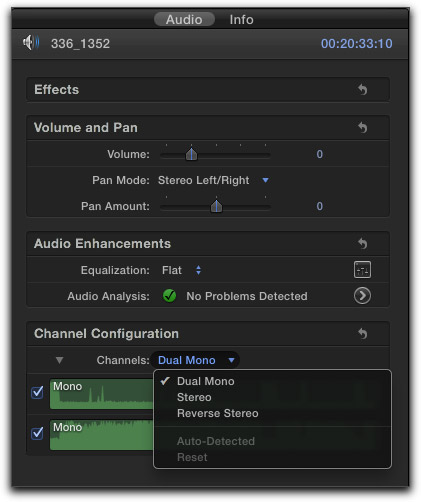Click the green Audio Analysis checkmark
Image resolution: width=421 pixels, height=502 pixels.
coord(169,296)
